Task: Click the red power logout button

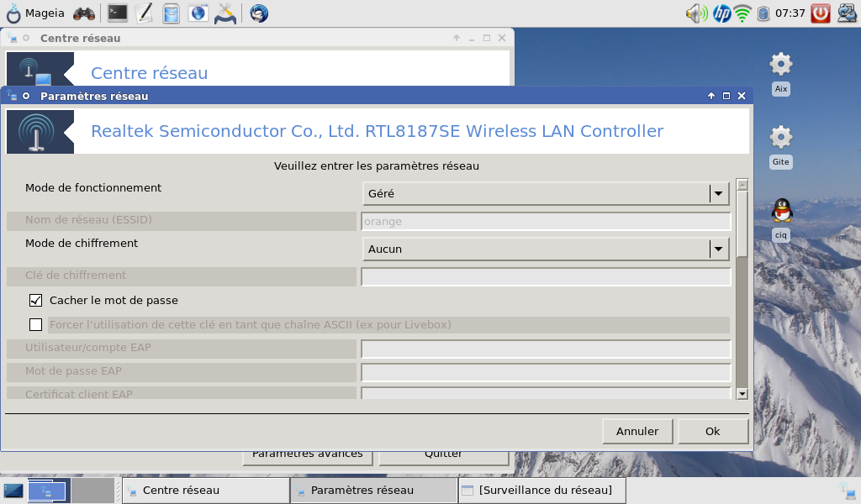Action: (821, 13)
